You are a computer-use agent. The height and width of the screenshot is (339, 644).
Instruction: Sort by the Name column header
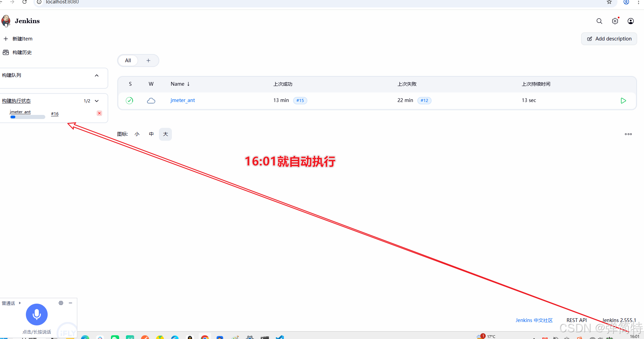coord(180,84)
